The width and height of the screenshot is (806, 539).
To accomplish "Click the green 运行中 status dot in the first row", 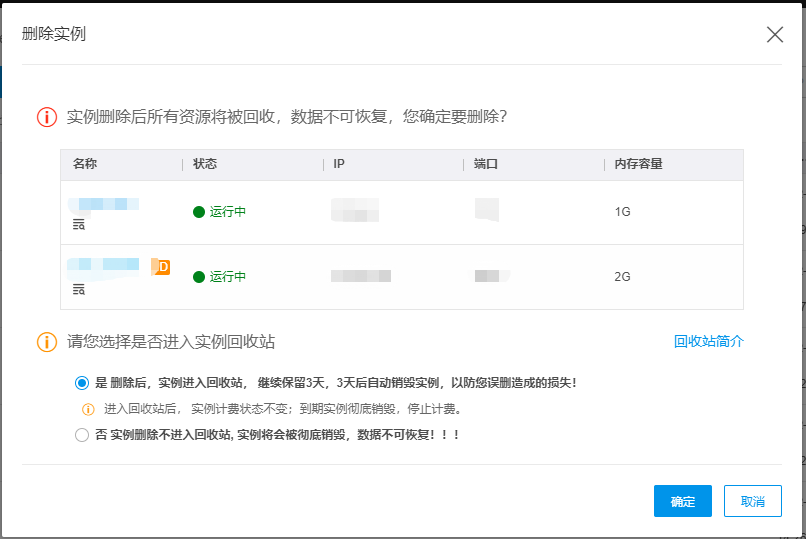I will [199, 212].
